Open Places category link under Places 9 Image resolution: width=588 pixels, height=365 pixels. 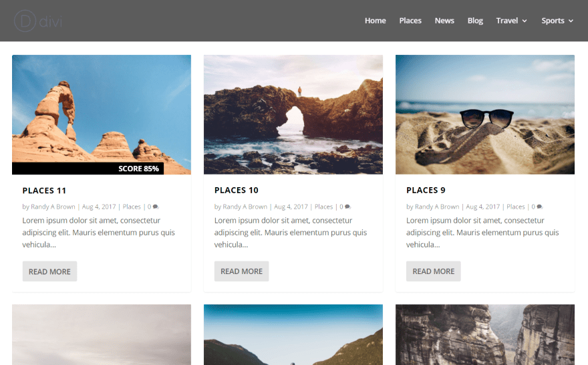coord(516,207)
